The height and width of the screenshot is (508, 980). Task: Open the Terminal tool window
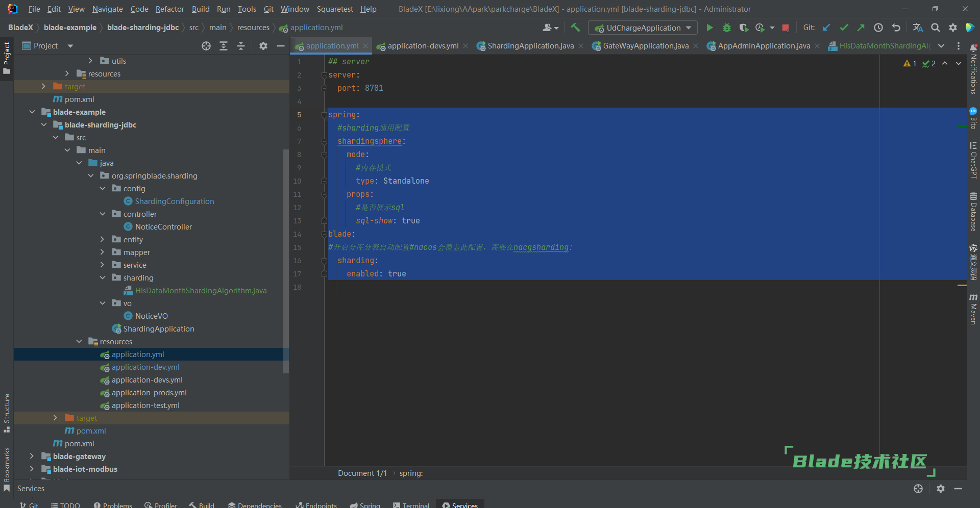click(x=411, y=505)
